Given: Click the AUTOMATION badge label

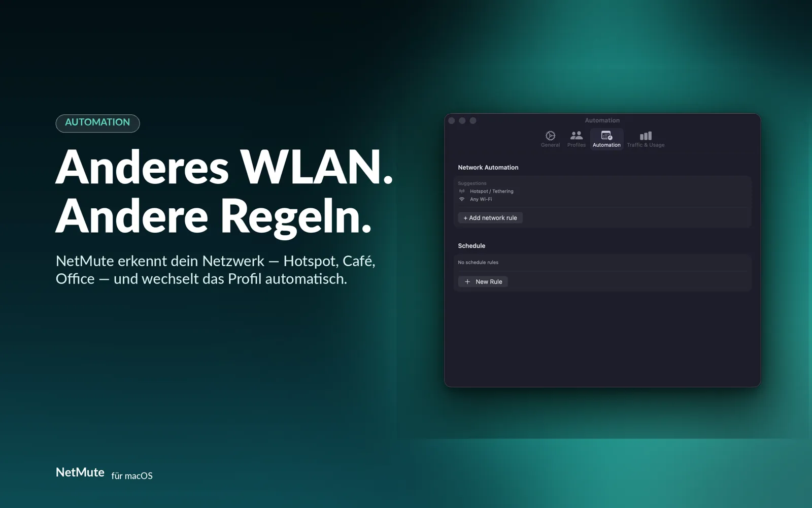Looking at the screenshot, I should [x=97, y=122].
